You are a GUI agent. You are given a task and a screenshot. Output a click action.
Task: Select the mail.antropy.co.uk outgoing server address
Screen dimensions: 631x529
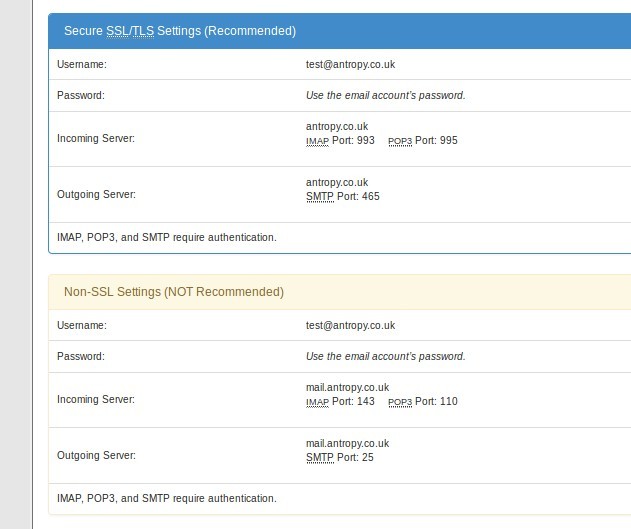click(347, 443)
